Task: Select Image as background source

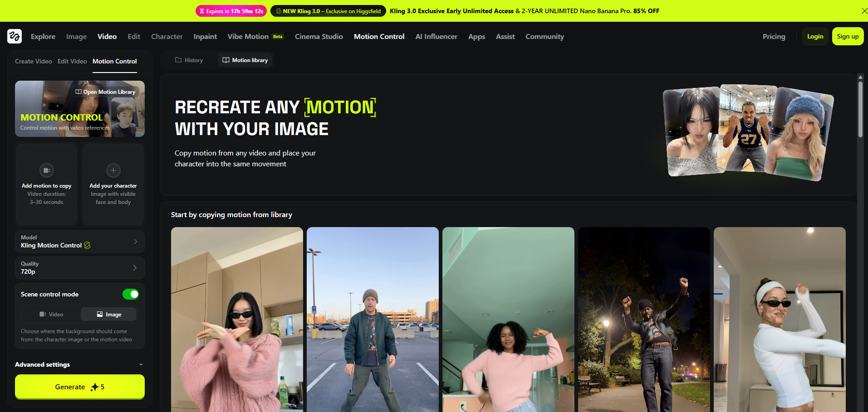Action: pyautogui.click(x=108, y=314)
